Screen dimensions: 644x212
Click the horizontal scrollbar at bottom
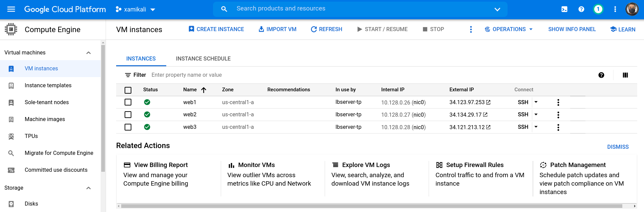click(x=371, y=206)
